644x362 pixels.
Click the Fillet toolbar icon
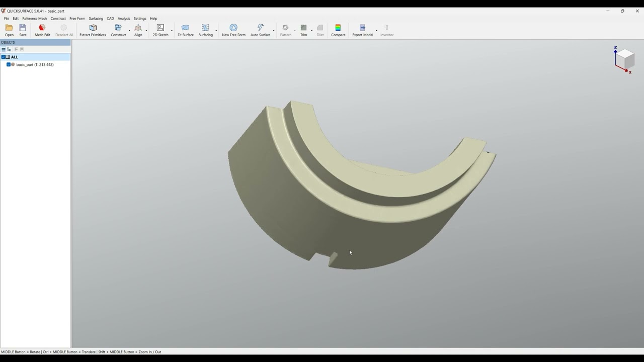point(320,30)
